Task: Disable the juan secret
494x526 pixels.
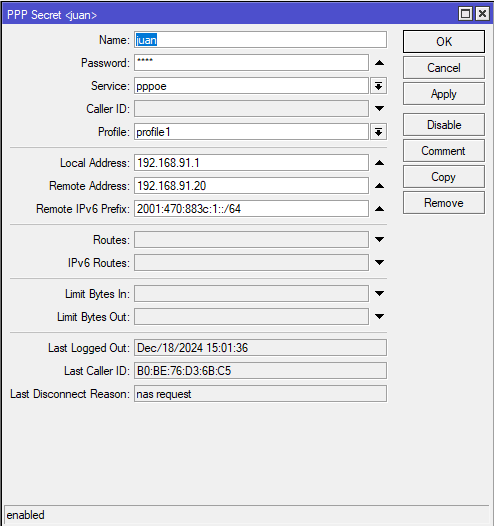Action: pyautogui.click(x=444, y=125)
